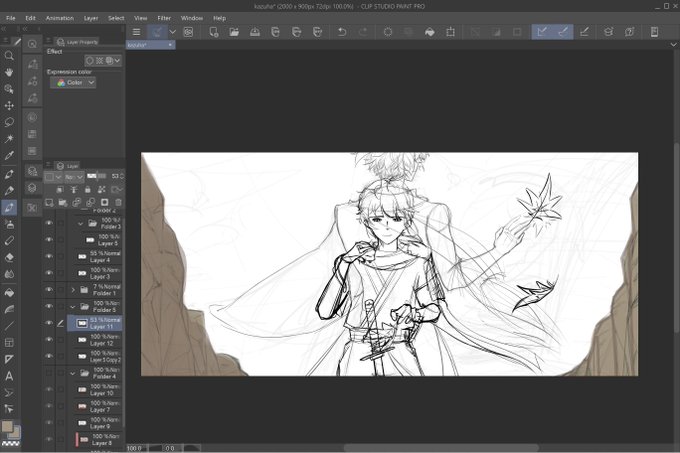Expand Folder 1 in layer list
The image size is (680, 453).
pos(73,290)
